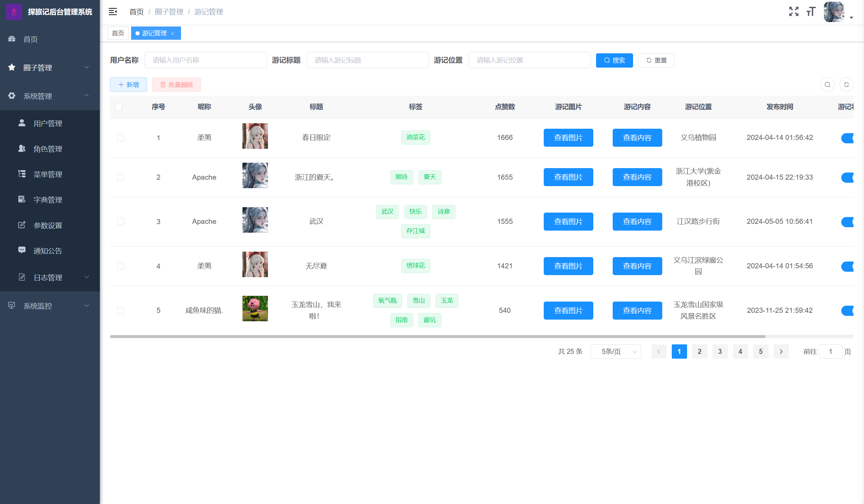Click the horizontal scrollbar under the table
Image resolution: width=864 pixels, height=504 pixels.
coord(437,336)
